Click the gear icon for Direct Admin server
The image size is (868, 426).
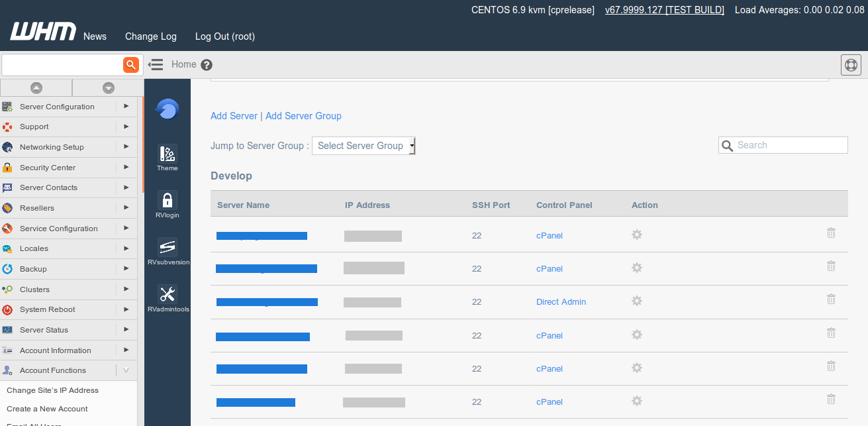637,301
